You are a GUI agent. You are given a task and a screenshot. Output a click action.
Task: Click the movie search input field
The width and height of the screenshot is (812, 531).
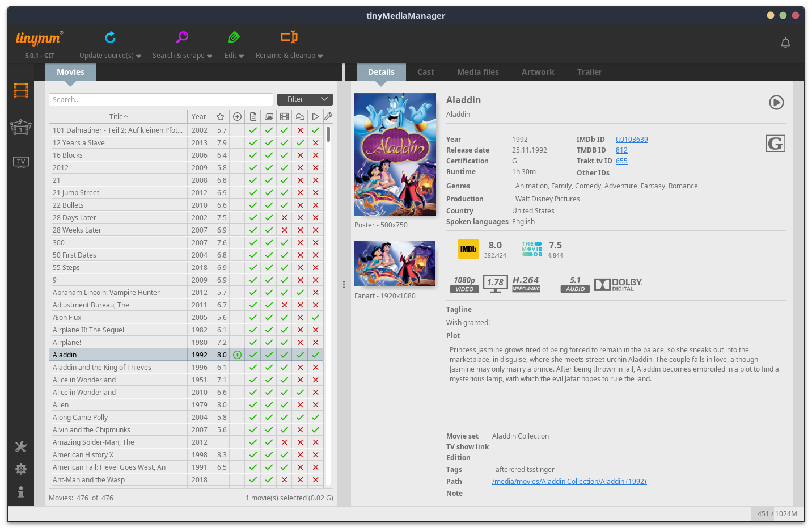[160, 100]
